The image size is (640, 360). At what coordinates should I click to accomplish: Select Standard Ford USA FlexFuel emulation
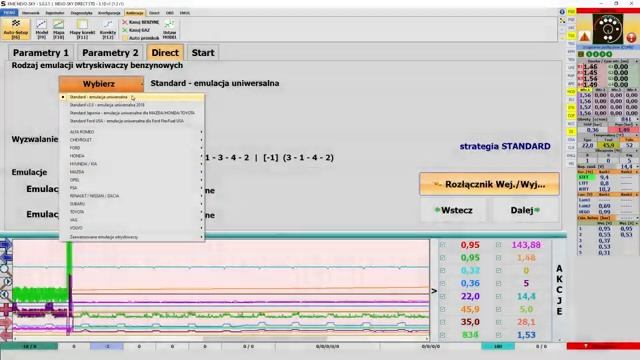pos(132,121)
